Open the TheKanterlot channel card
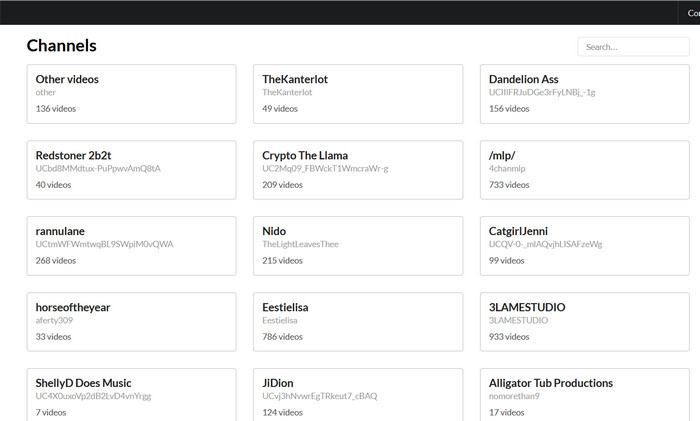 (x=358, y=94)
